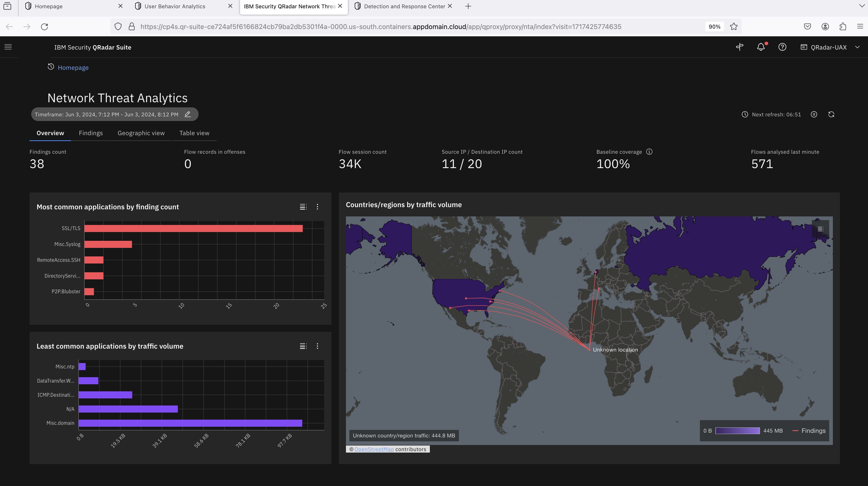Show table data for least common applications chart

click(303, 346)
